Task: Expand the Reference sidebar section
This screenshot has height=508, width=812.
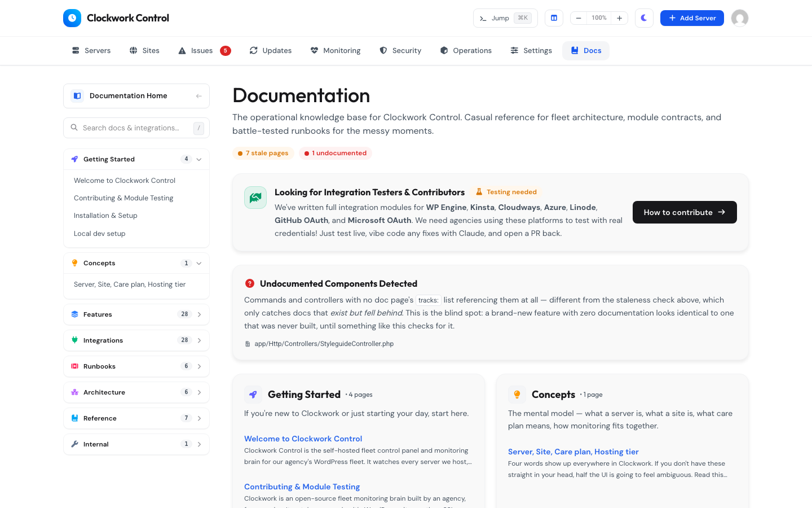Action: [136, 418]
